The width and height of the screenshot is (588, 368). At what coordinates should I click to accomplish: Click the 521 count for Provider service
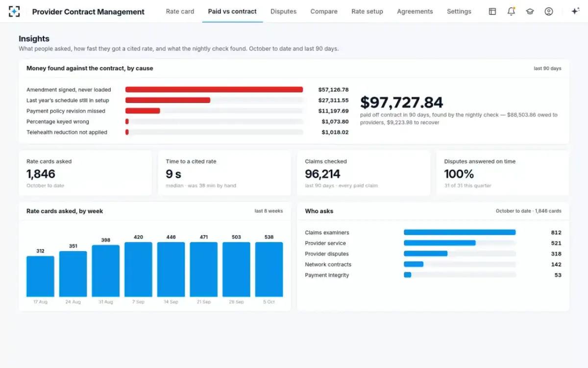click(x=556, y=243)
